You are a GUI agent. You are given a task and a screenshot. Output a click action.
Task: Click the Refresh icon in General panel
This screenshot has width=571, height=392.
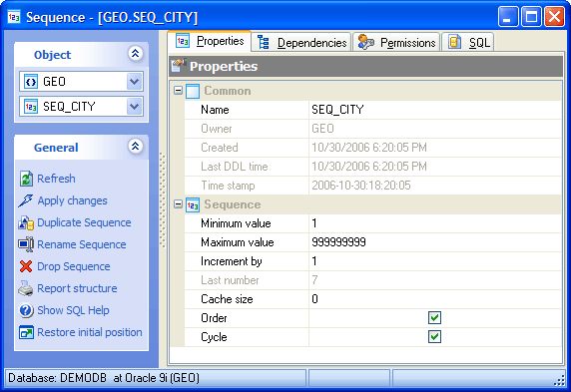tap(26, 179)
